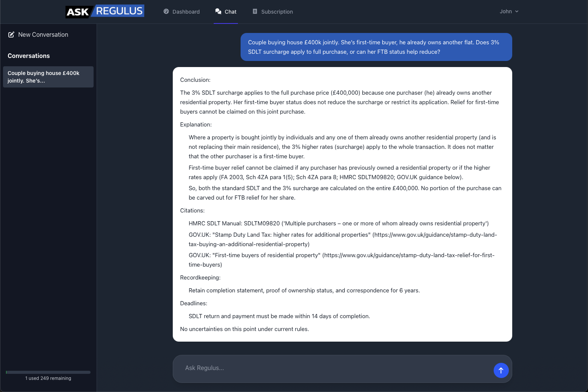Click the ASK REGULUS logo
588x392 pixels.
105,11
